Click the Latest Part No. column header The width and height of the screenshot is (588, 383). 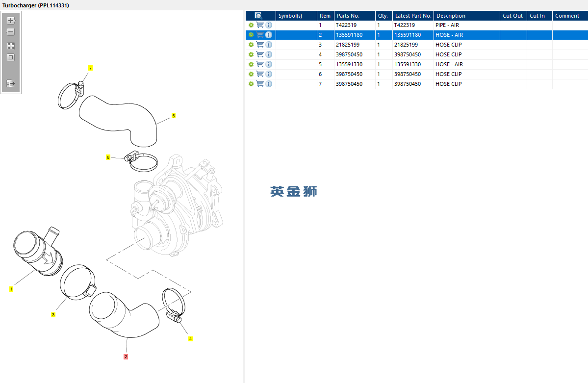coord(413,16)
